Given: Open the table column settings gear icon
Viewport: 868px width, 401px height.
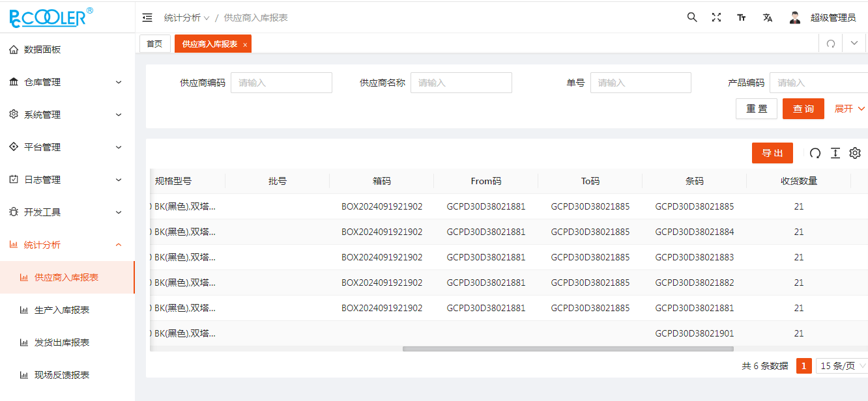Looking at the screenshot, I should click(x=855, y=153).
